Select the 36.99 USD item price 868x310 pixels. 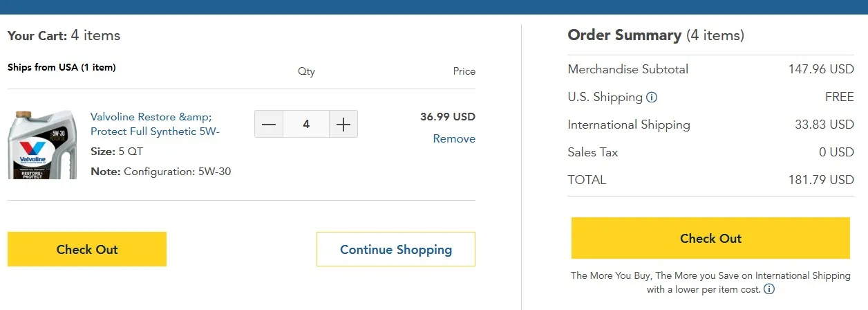(x=448, y=117)
